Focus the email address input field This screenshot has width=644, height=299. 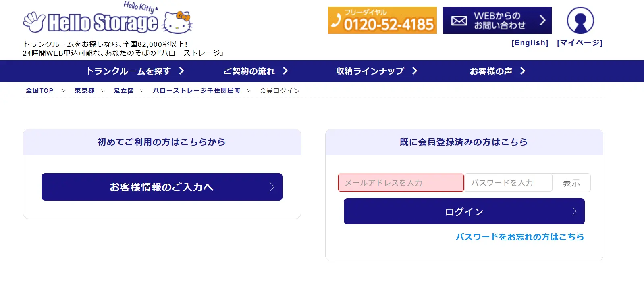(x=401, y=183)
